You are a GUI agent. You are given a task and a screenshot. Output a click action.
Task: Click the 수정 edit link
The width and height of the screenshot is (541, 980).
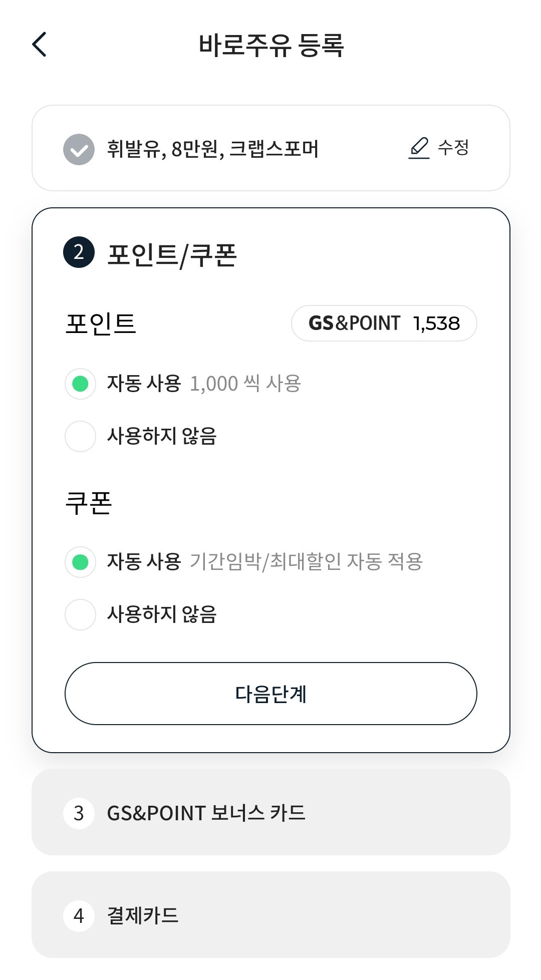click(453, 148)
